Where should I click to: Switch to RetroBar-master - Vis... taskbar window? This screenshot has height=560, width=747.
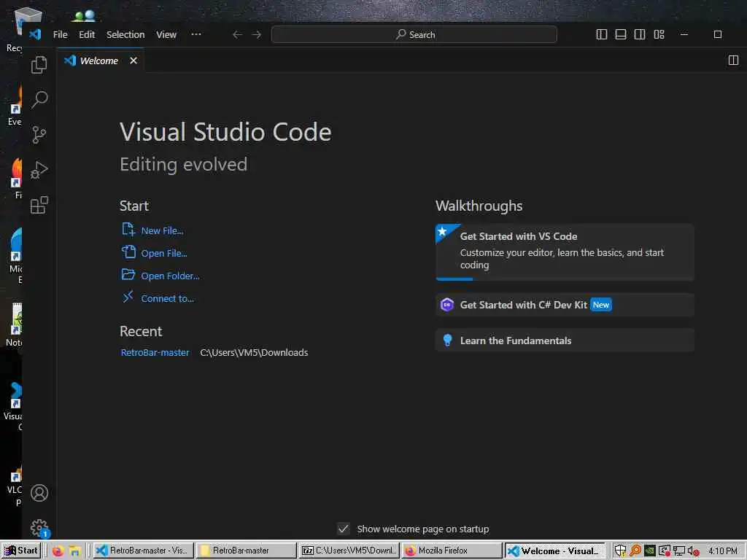pos(143,551)
